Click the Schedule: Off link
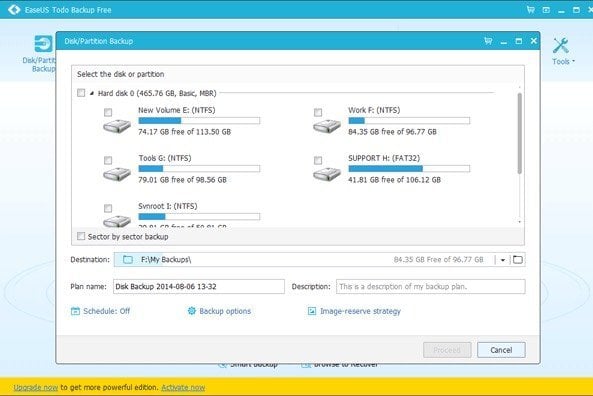The height and width of the screenshot is (396, 593). point(106,311)
